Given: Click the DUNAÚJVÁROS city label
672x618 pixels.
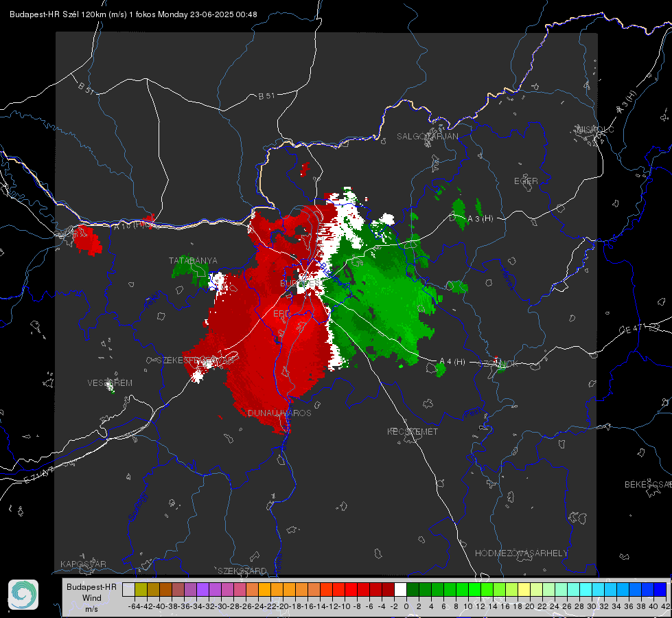Looking at the screenshot, I should [279, 413].
